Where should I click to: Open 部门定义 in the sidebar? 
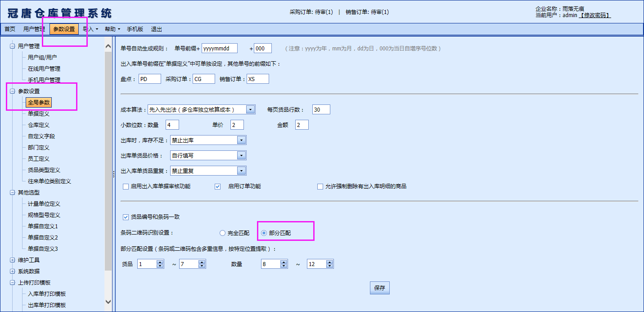(x=39, y=147)
